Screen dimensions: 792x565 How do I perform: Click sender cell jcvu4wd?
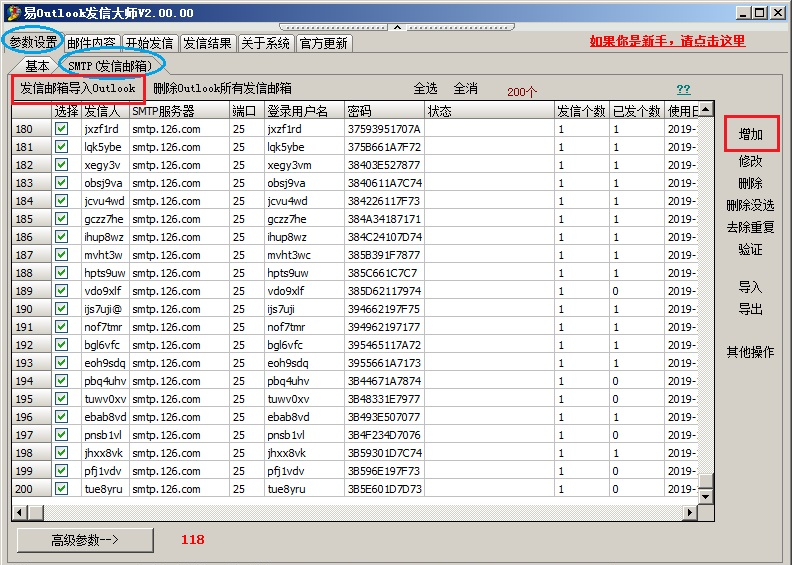pos(106,201)
